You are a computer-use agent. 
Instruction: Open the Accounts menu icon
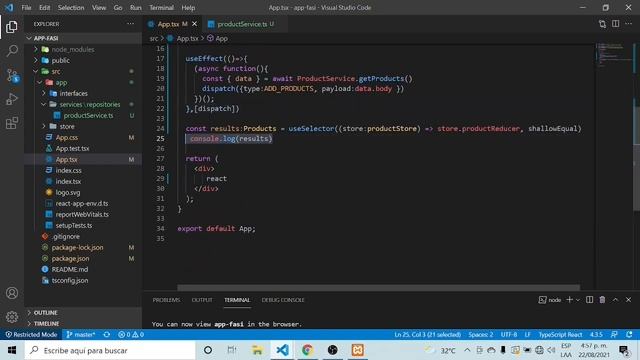pos(12,293)
